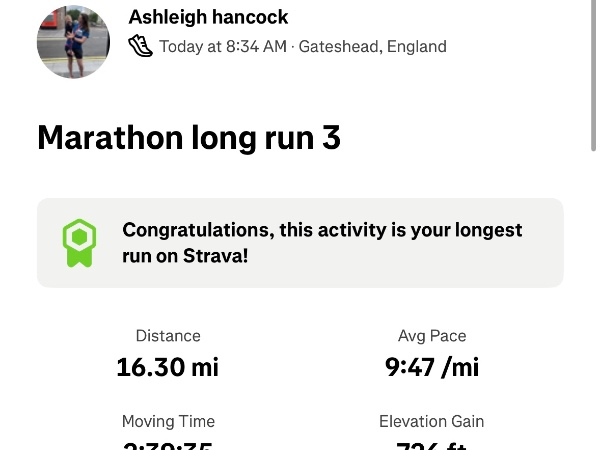
Task: Select the 9:47 /mi pace value
Action: tap(432, 367)
